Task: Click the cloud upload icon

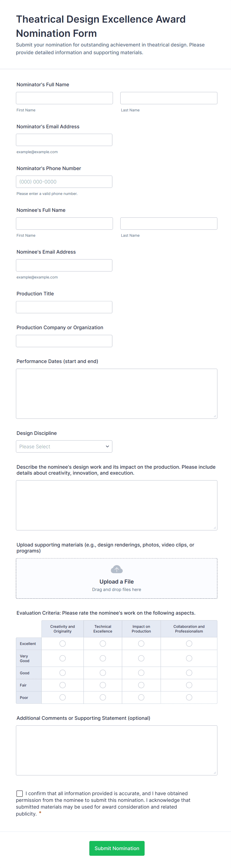Action: pyautogui.click(x=116, y=569)
